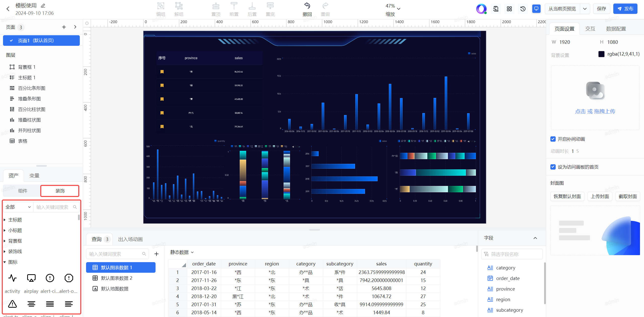The image size is (644, 317).
Task: Bring to top with the 置顶 icon
Action: point(216,6)
